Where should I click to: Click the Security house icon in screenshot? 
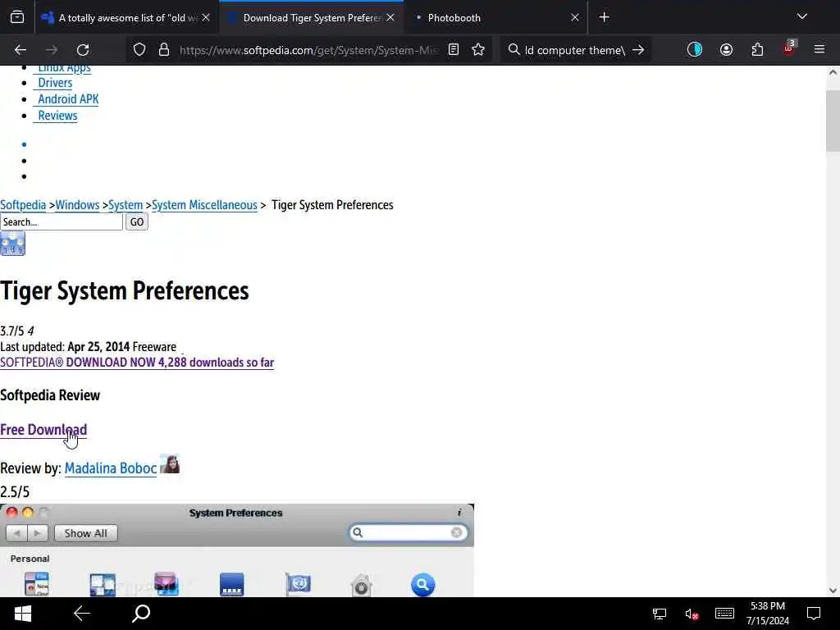(x=361, y=586)
